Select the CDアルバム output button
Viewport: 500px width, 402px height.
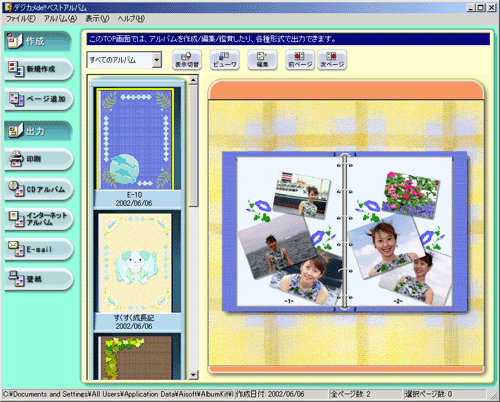tap(39, 189)
